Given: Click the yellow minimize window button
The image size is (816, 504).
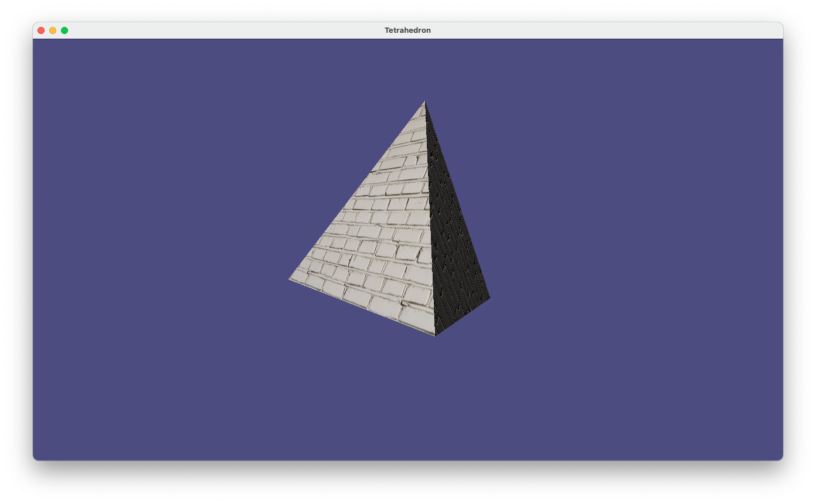Looking at the screenshot, I should coord(53,30).
